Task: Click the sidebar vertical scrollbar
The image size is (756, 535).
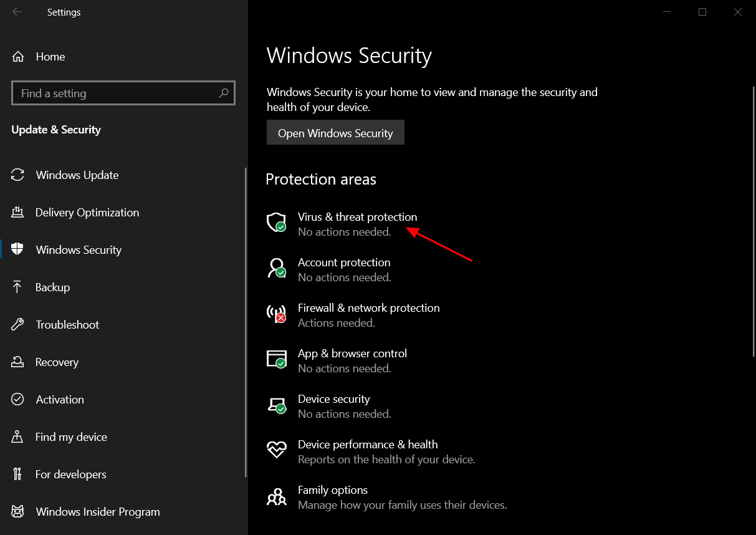Action: (x=246, y=321)
